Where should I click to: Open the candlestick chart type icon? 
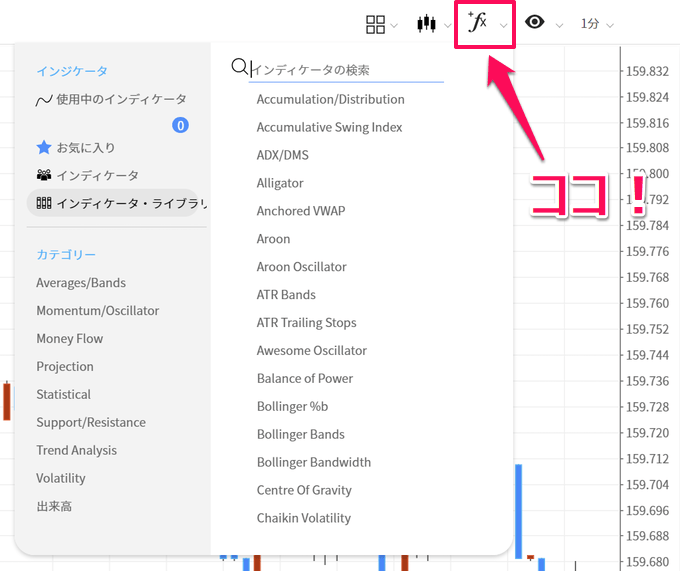point(426,23)
